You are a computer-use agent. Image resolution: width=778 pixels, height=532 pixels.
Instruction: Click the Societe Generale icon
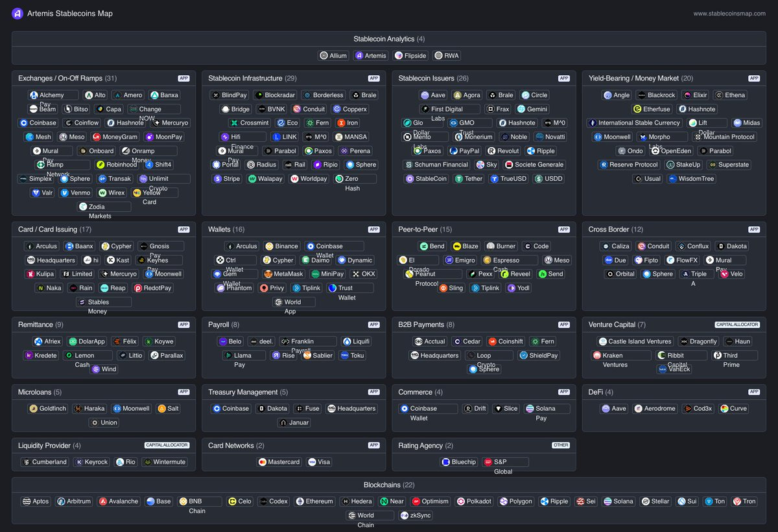509,165
